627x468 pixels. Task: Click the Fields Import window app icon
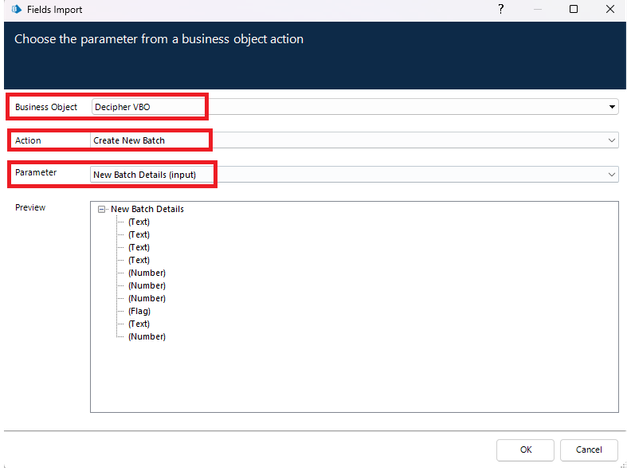click(x=16, y=9)
